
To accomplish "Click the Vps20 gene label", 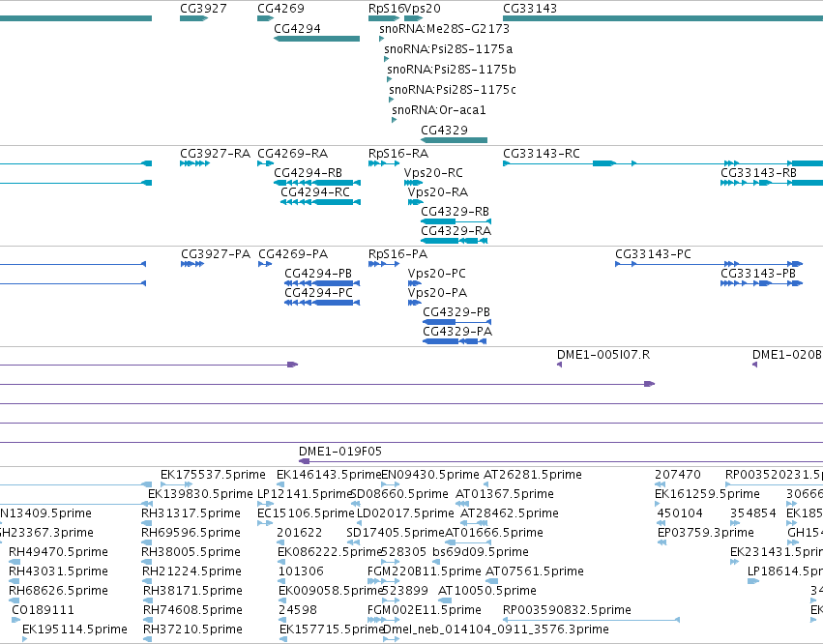I will 423,9.
